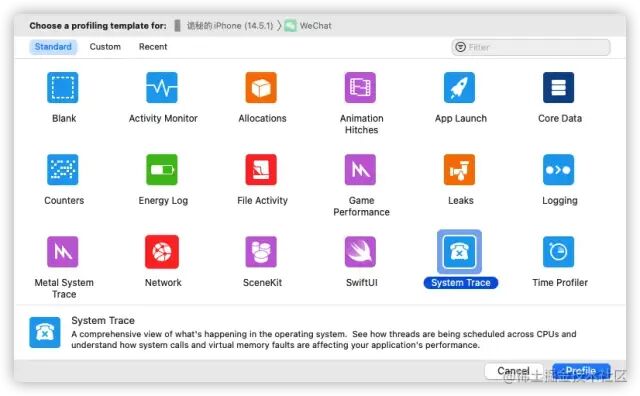Pick the Leaks template icon
Image resolution: width=640 pixels, height=396 pixels.
coord(459,169)
